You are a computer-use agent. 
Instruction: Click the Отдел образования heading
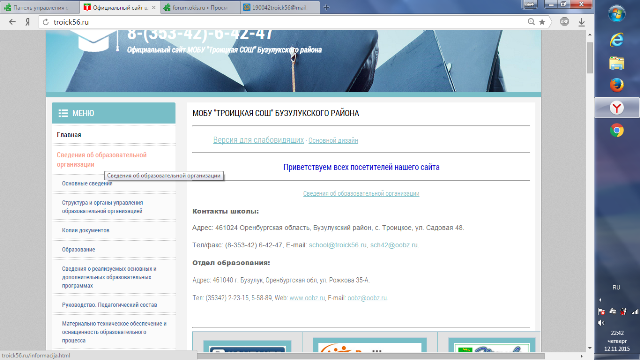pos(231,263)
